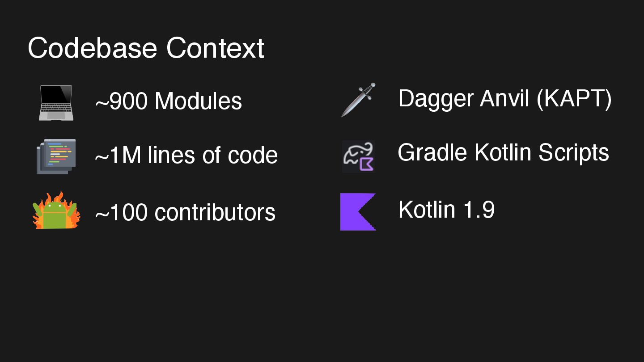This screenshot has height=362, width=644.
Task: Select the '~100 contributors' text line
Action: (x=185, y=212)
